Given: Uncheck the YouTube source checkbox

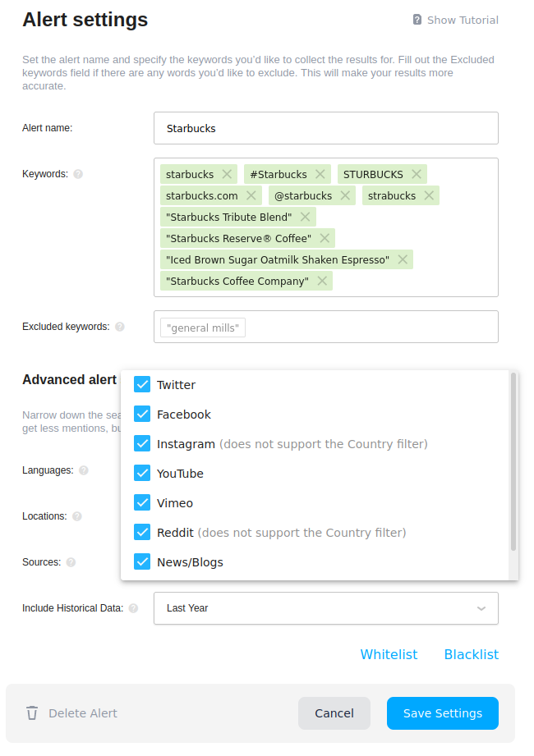Looking at the screenshot, I should [x=142, y=474].
